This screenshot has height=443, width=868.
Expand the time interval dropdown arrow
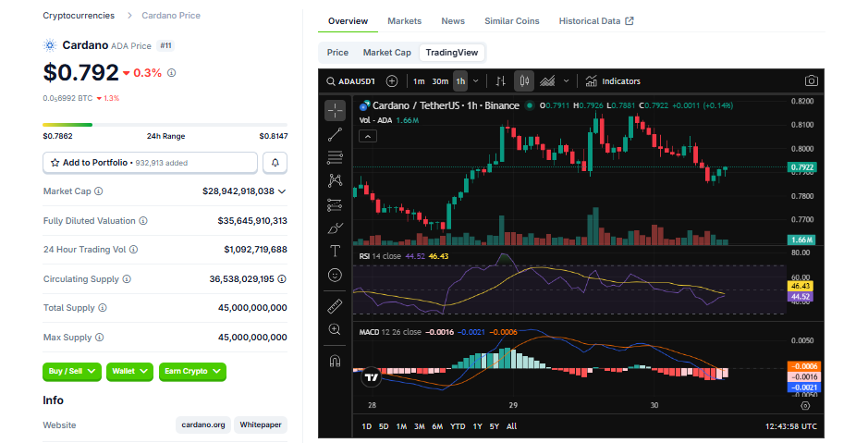point(475,81)
